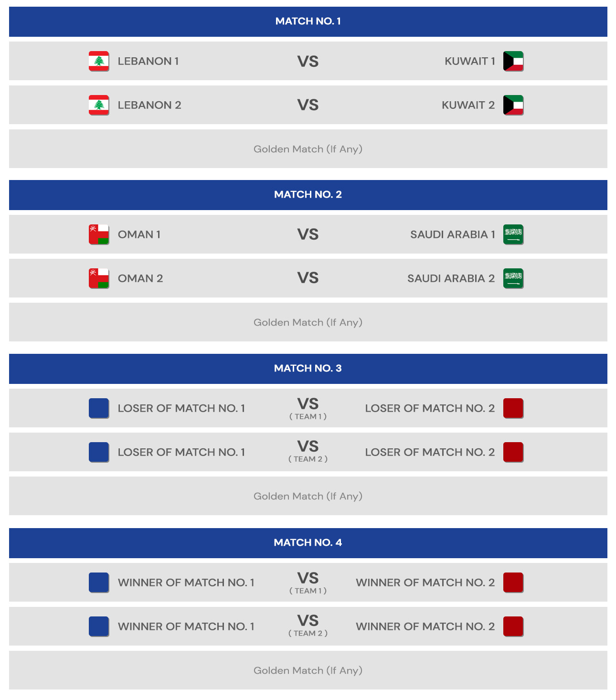
Task: Click the Saudi Arabia 1 flag icon
Action: [513, 234]
